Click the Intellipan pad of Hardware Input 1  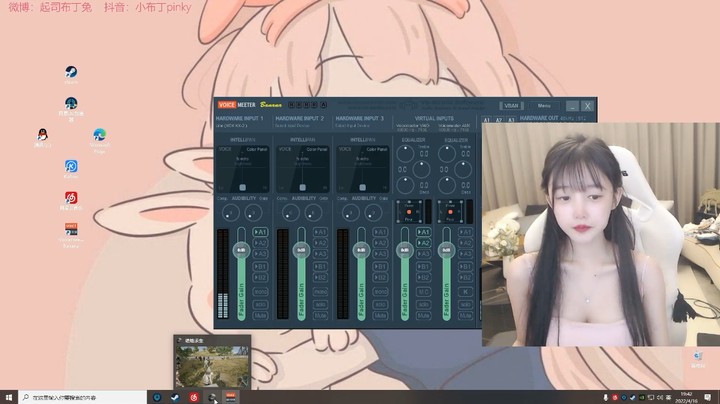(x=242, y=168)
